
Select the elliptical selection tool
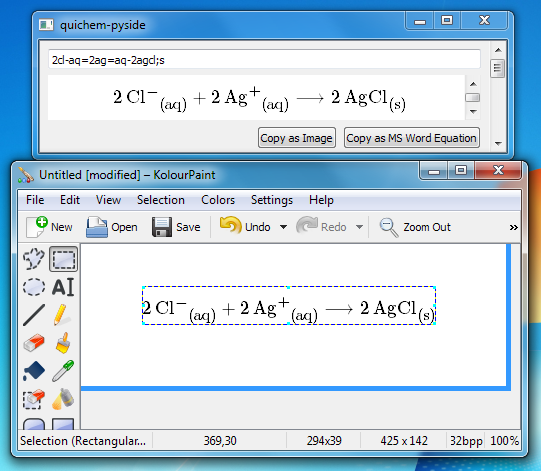coord(34,287)
